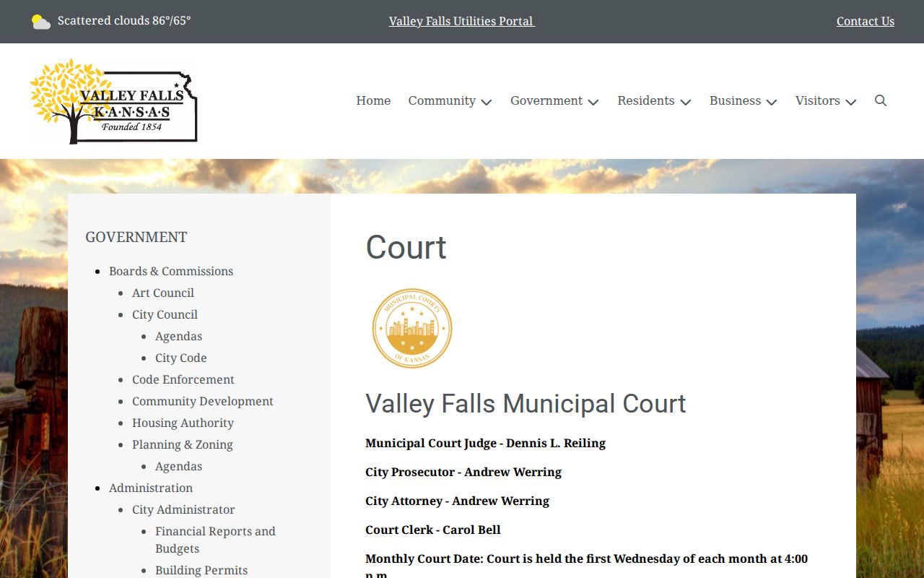Click the Scattered clouds 86°/65° text
The width and height of the screenshot is (924, 578).
[x=124, y=21]
